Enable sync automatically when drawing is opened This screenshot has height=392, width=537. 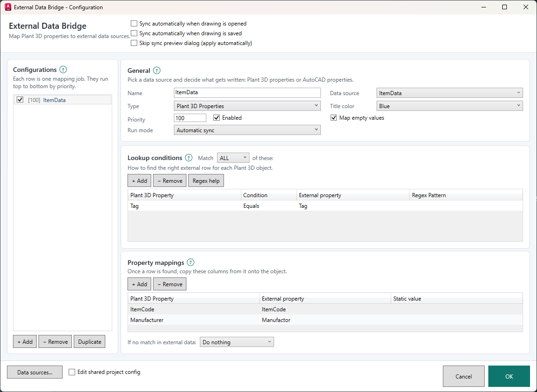point(134,24)
